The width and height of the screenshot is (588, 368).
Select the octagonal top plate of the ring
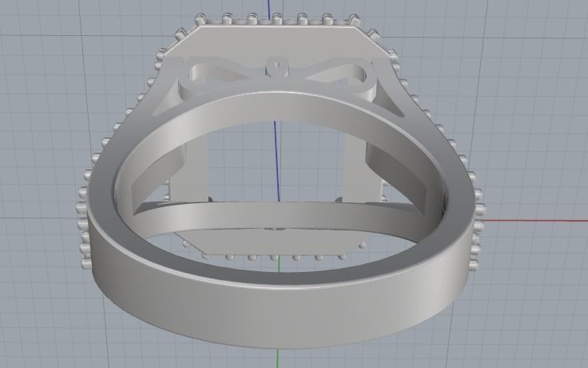277,42
